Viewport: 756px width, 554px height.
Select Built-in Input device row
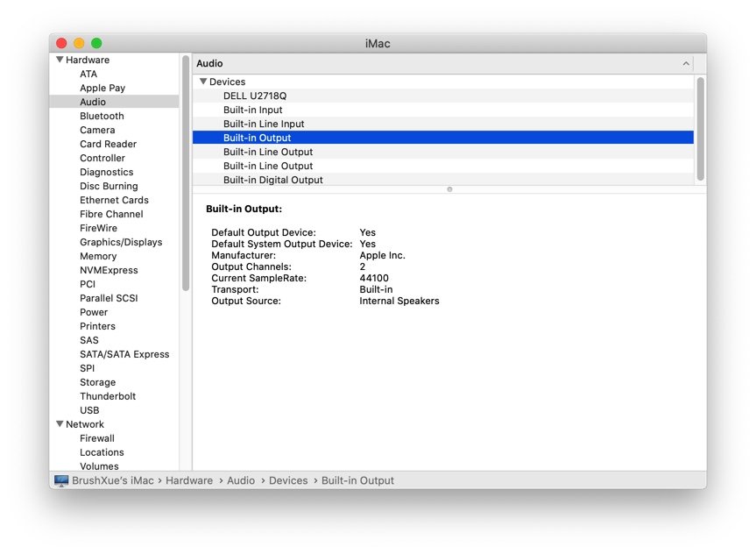click(x=443, y=110)
